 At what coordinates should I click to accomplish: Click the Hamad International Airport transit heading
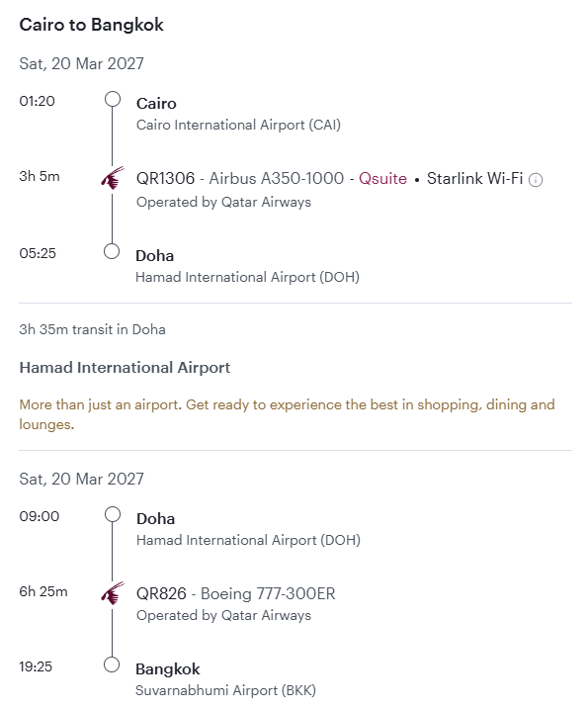point(125,368)
